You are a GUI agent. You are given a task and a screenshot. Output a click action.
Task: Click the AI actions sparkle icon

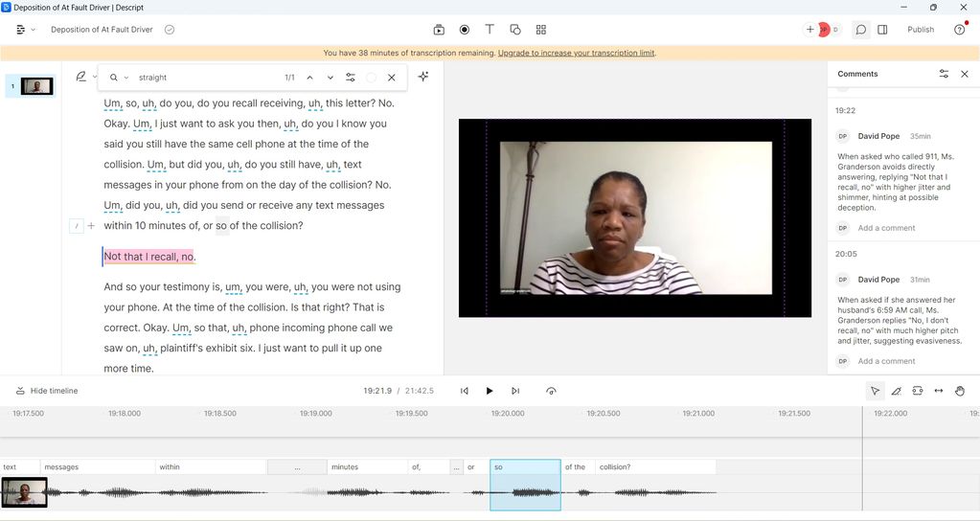pos(423,77)
